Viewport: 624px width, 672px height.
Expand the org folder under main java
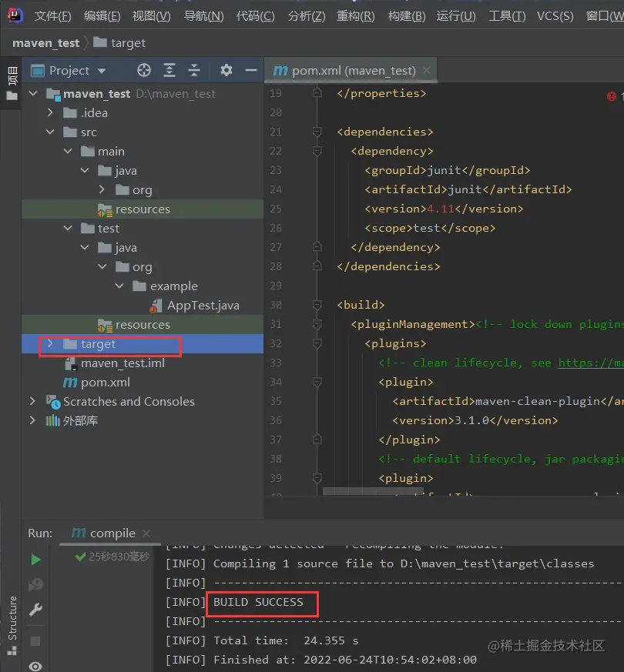pyautogui.click(x=102, y=189)
